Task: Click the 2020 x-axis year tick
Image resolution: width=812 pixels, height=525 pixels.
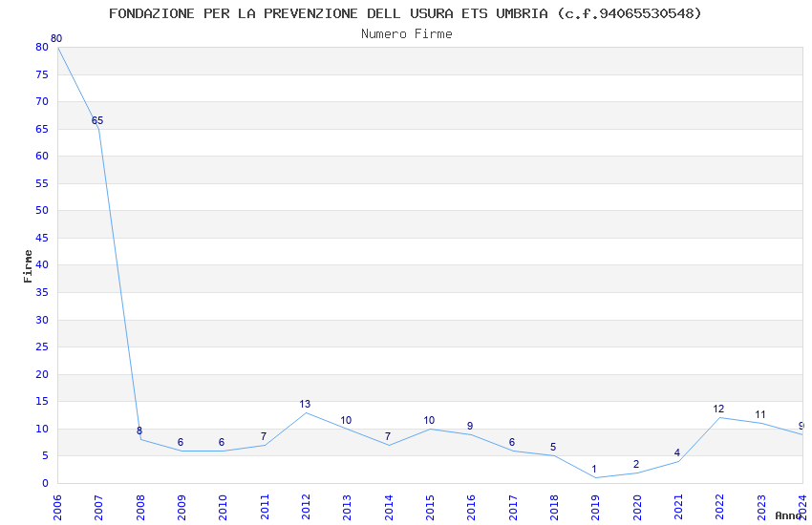Action: (x=637, y=508)
